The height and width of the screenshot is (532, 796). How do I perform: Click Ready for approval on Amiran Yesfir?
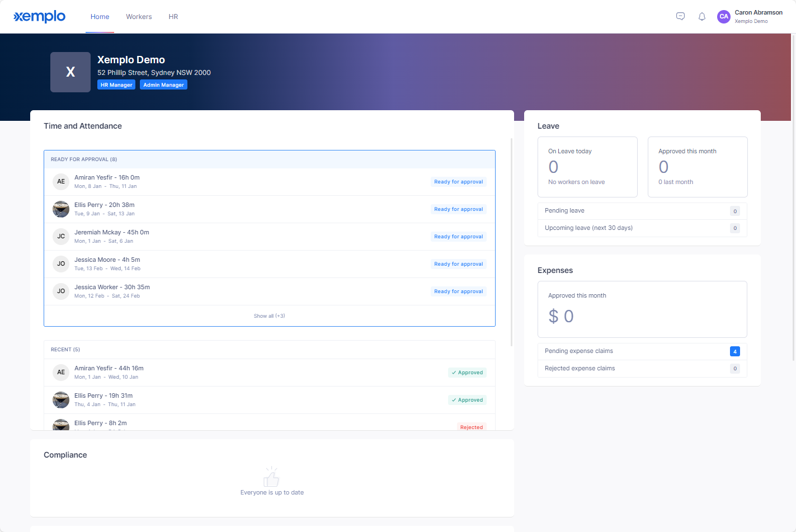[x=459, y=182]
